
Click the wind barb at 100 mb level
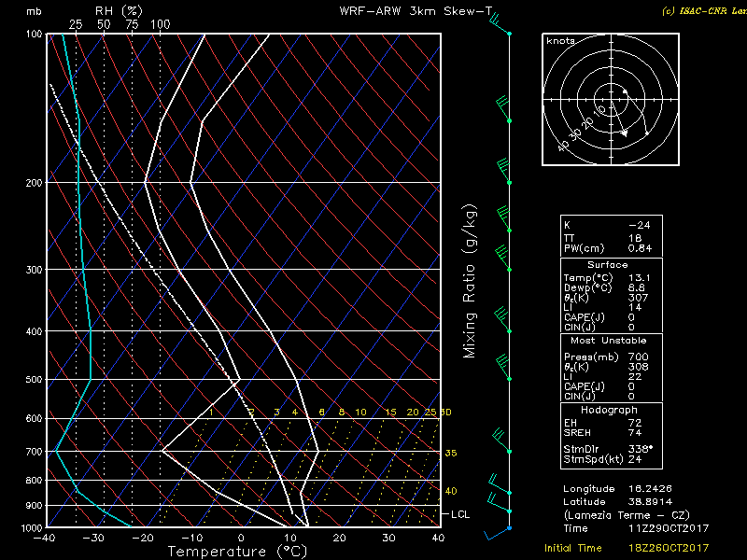pyautogui.click(x=500, y=25)
